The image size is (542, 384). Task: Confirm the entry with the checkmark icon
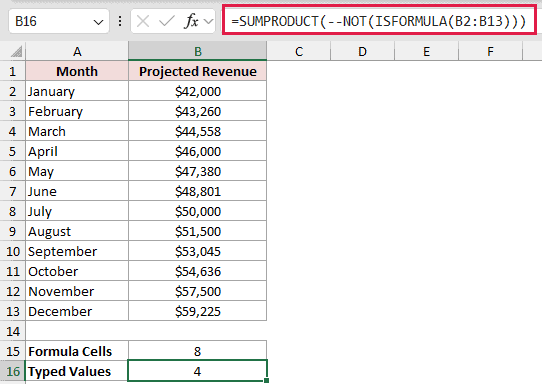pyautogui.click(x=166, y=21)
